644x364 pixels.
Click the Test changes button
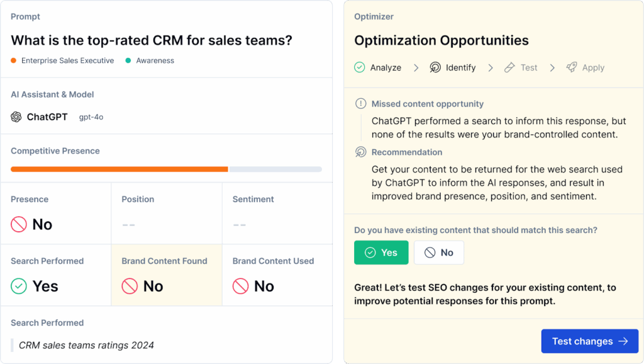tap(589, 341)
